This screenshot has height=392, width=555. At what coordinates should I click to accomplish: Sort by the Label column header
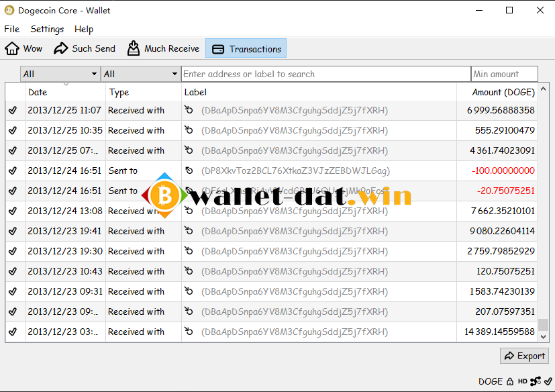[319, 92]
